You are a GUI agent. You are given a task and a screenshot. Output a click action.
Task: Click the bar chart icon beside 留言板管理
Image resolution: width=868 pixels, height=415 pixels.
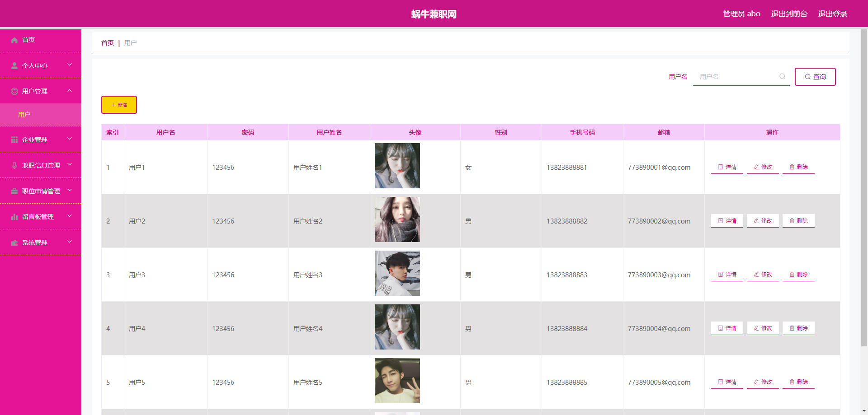coord(14,217)
